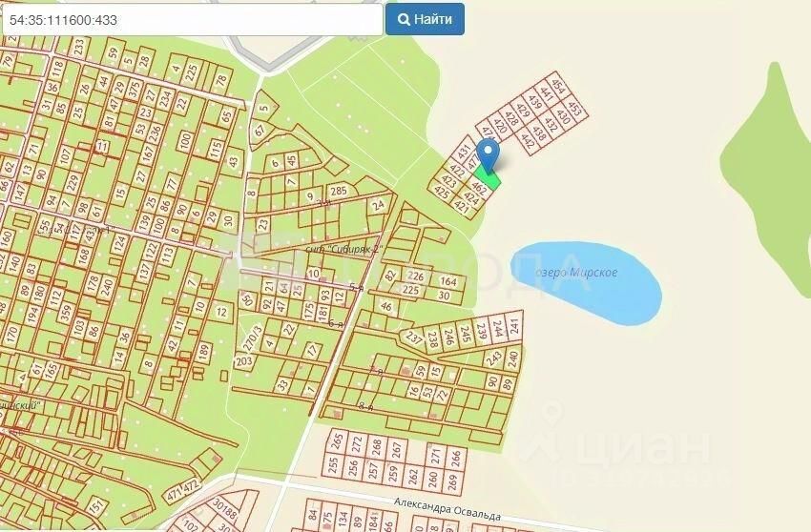Select parcel 203 on the map
Screen dimensions: 811x532
coord(243,361)
